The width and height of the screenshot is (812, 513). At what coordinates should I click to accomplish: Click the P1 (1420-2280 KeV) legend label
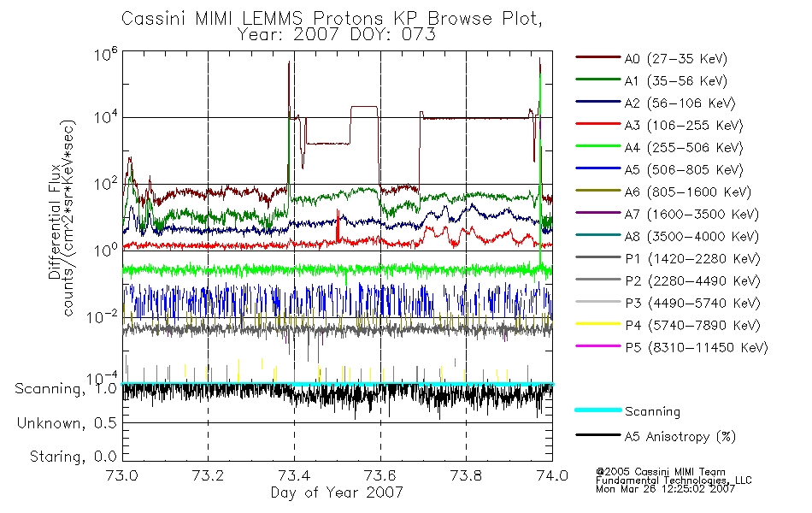pos(692,259)
